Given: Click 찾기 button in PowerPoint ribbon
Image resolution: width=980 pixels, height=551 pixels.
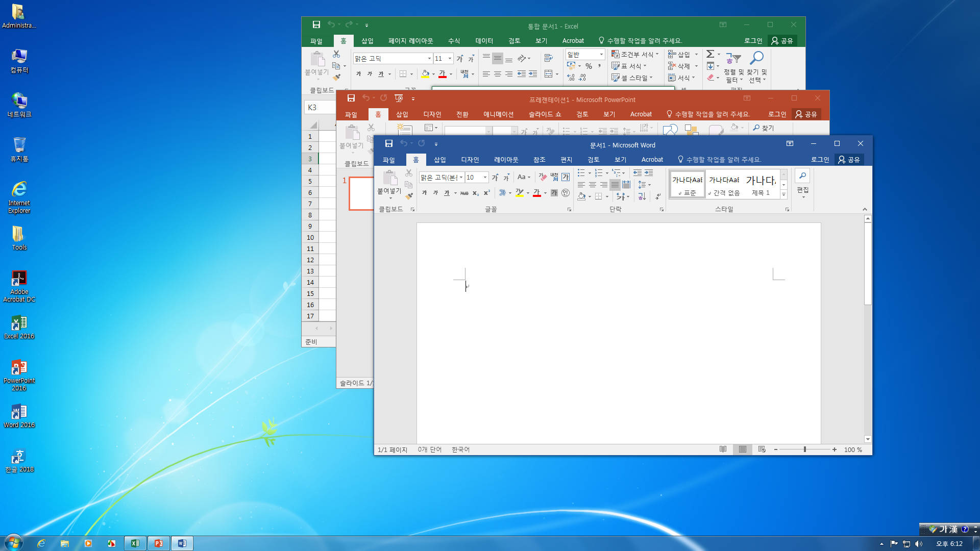Looking at the screenshot, I should point(764,128).
